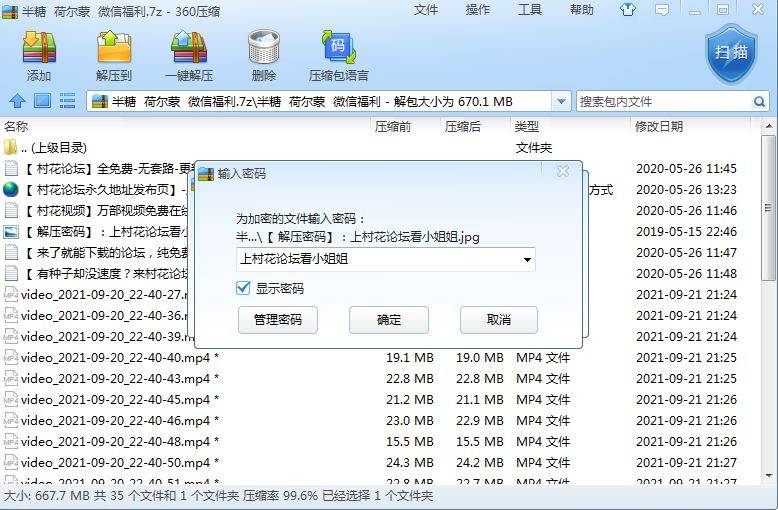
Task: Click the 一键解压 one-click extract icon
Action: point(188,50)
